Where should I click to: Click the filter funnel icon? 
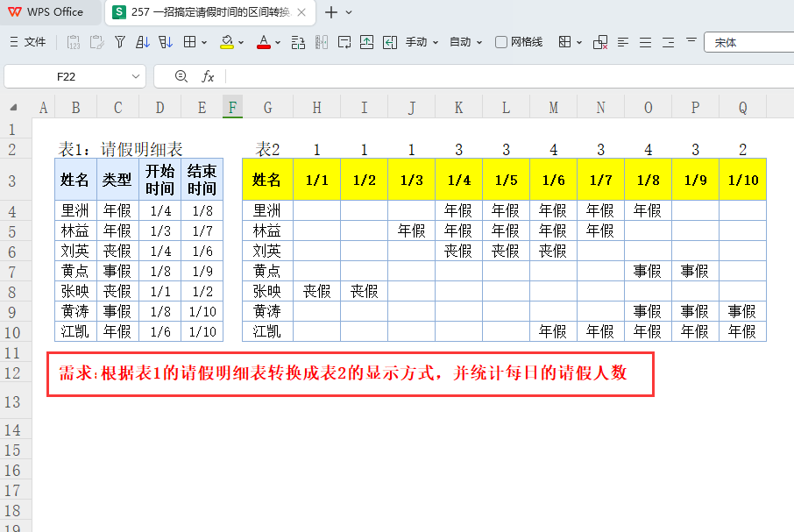tap(120, 42)
